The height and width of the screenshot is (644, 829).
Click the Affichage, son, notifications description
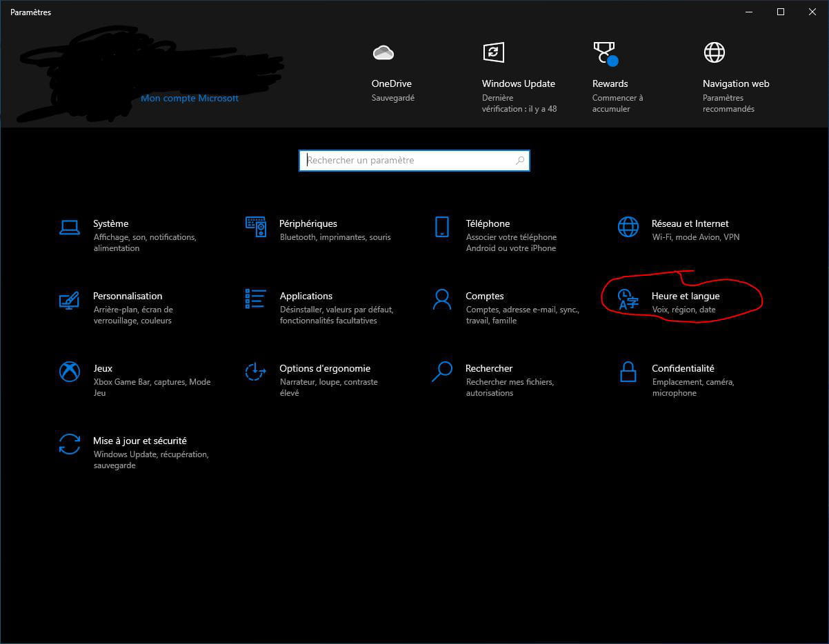pos(145,243)
